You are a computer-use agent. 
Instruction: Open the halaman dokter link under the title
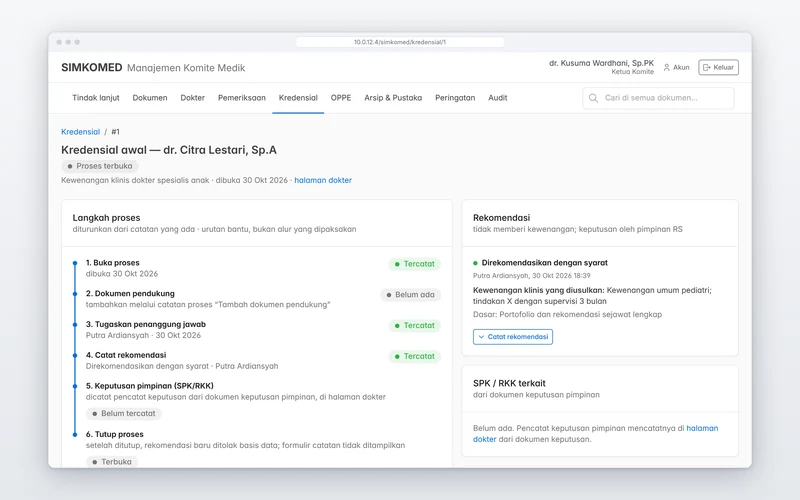[x=323, y=180]
